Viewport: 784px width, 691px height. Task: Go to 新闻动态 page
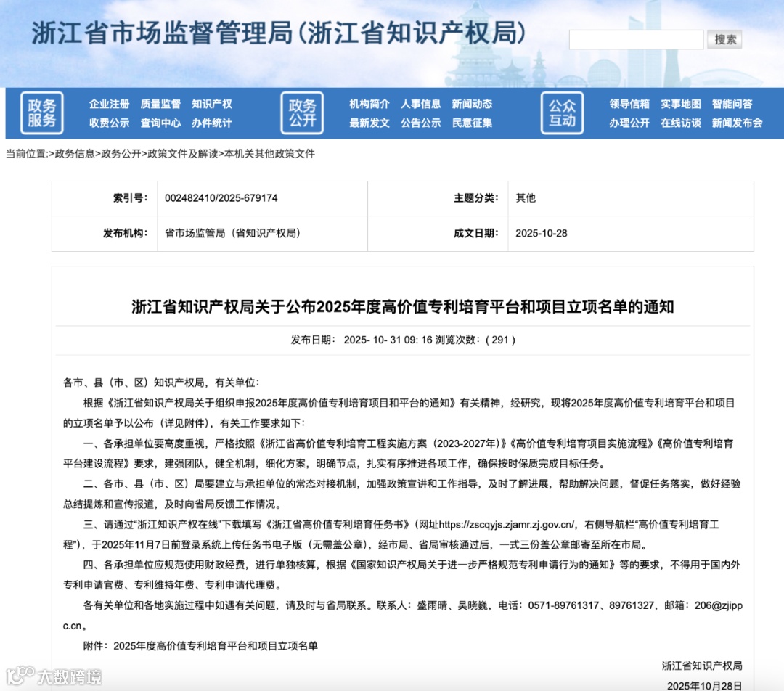click(x=472, y=104)
